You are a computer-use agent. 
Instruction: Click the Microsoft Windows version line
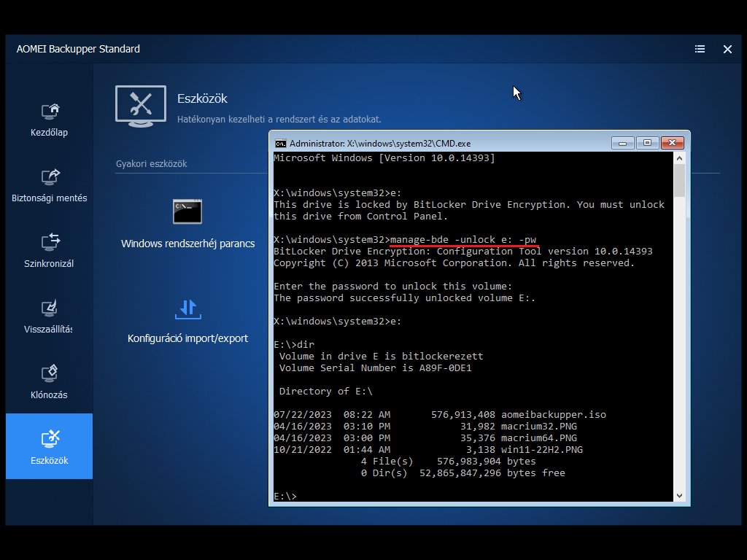coord(384,158)
